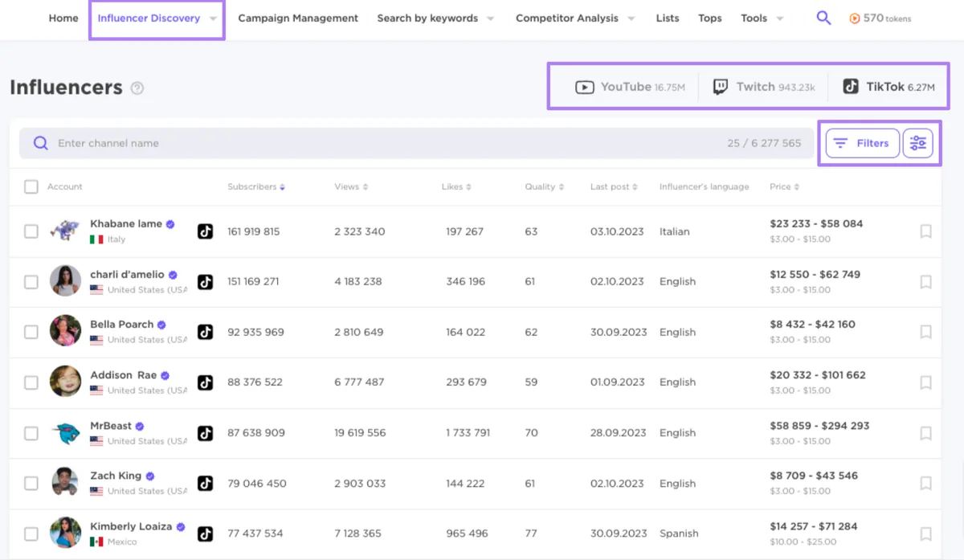Go to the Home menu item
Viewport: 964px width, 560px height.
point(63,18)
